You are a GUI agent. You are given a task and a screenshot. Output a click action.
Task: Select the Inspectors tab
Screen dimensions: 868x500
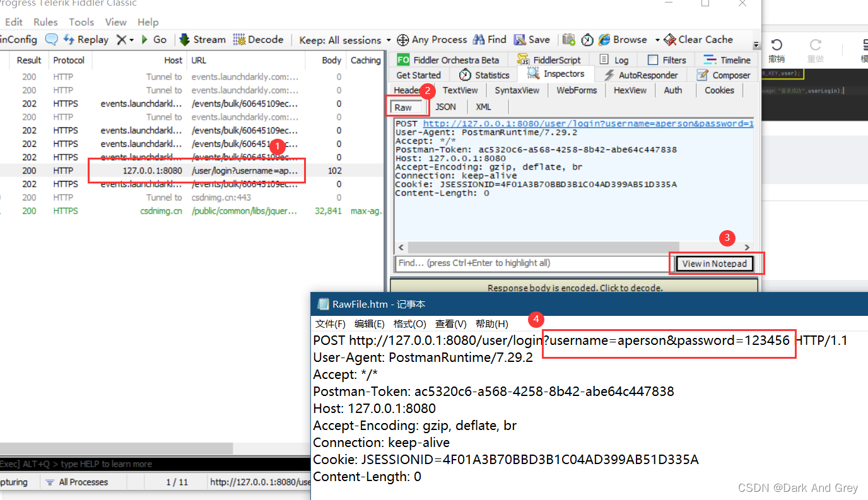click(556, 74)
